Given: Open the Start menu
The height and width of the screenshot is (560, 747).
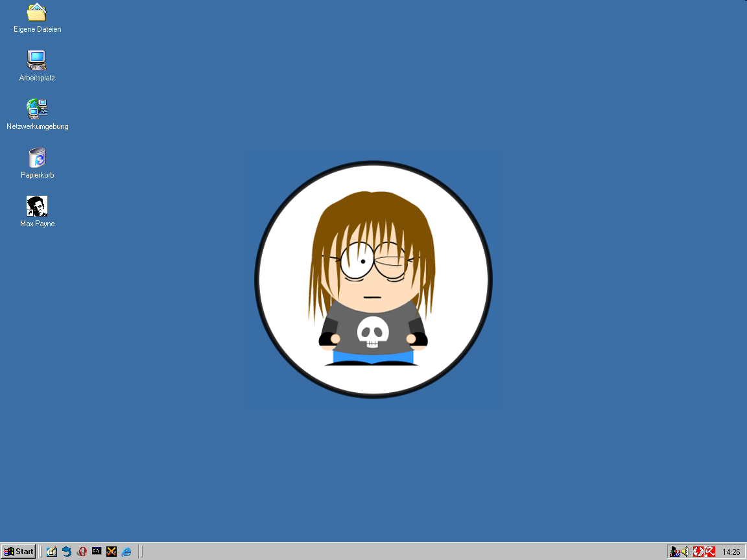Looking at the screenshot, I should tap(19, 552).
